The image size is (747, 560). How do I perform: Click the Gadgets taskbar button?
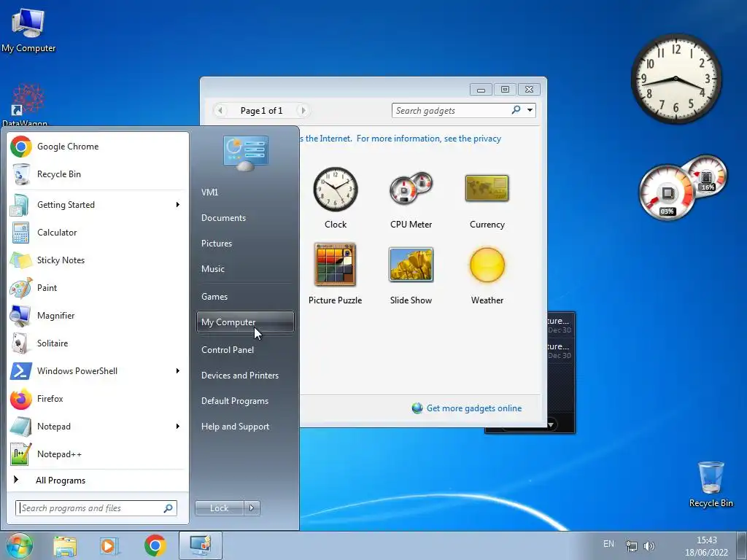click(201, 545)
